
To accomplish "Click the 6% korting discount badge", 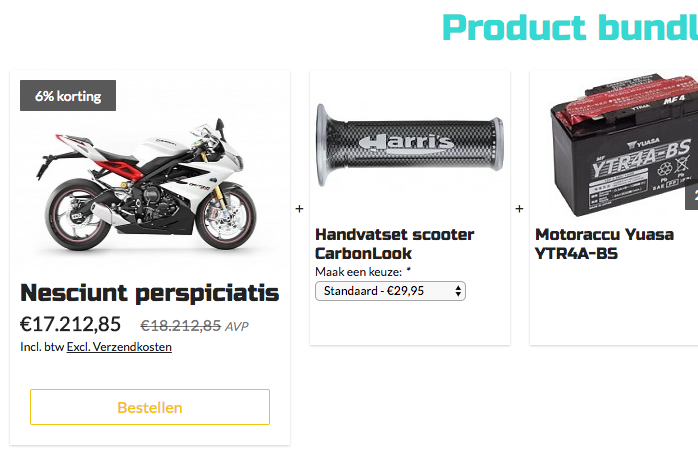I will [x=68, y=95].
